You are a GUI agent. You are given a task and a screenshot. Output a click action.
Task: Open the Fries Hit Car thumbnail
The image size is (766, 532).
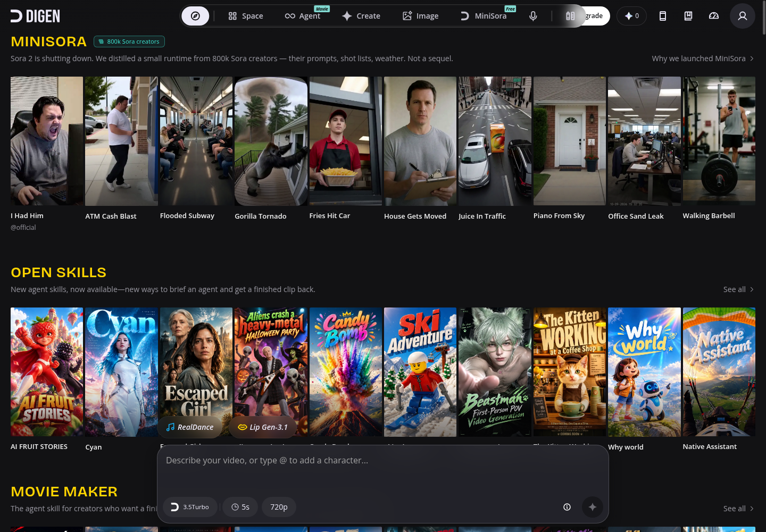tap(346, 141)
